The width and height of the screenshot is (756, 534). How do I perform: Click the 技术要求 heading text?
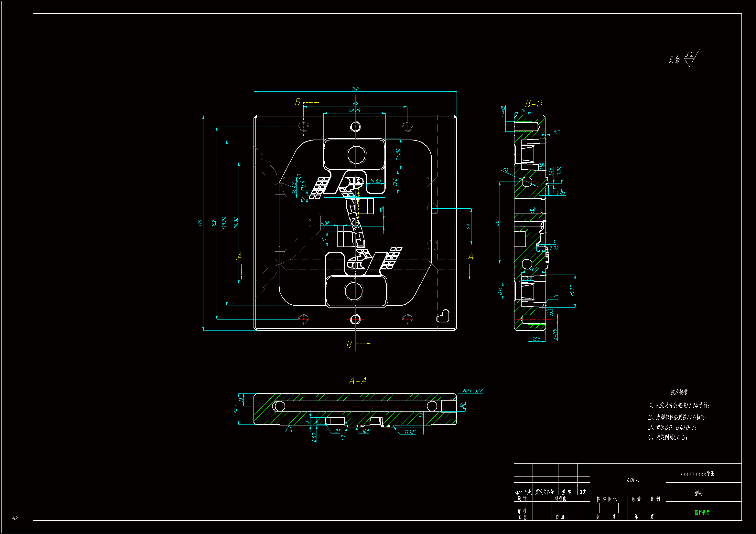(x=679, y=392)
